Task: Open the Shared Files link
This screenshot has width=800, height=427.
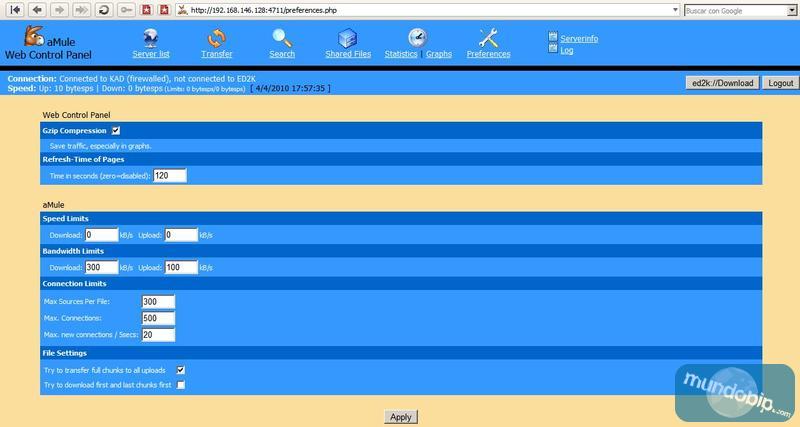Action: click(348, 54)
